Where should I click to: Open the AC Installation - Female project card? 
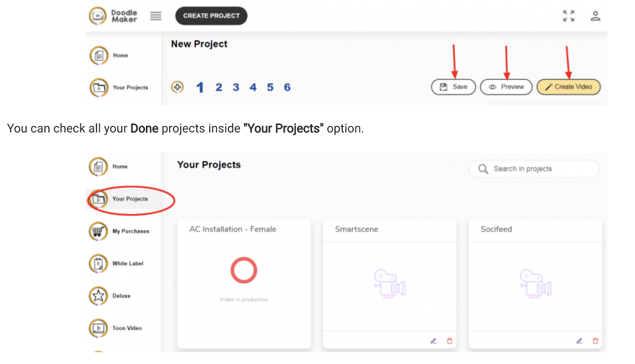point(244,278)
